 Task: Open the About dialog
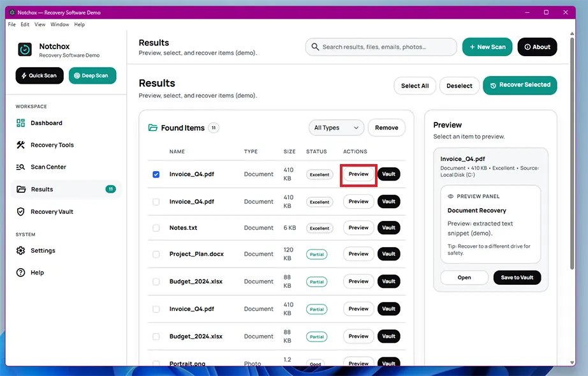(537, 47)
